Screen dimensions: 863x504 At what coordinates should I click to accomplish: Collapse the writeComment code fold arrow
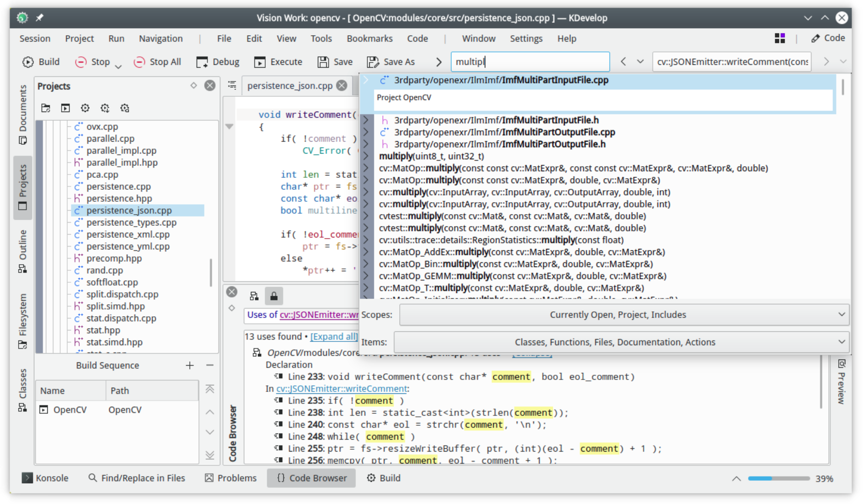click(229, 127)
